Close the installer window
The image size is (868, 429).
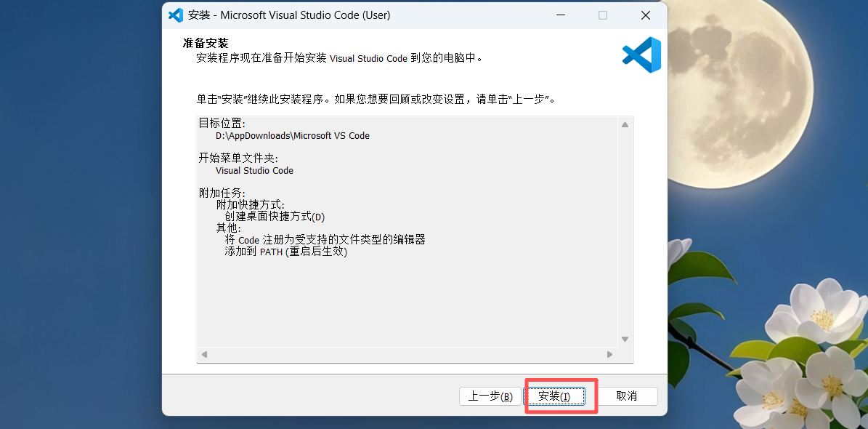646,15
